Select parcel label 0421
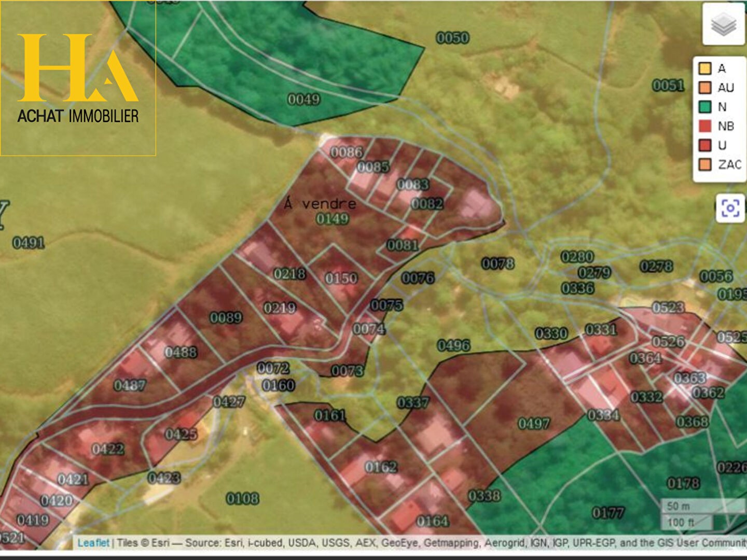747x560 pixels. (x=73, y=479)
